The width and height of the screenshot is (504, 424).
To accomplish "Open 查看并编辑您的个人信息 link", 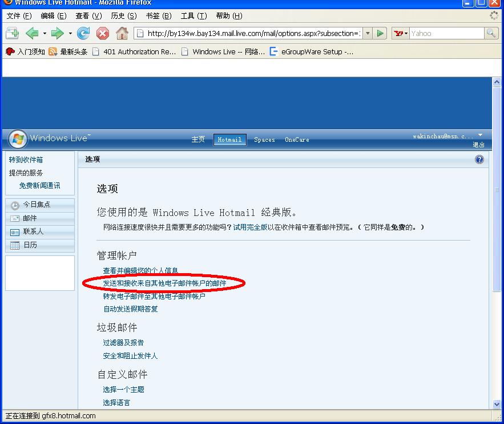I will tap(140, 270).
